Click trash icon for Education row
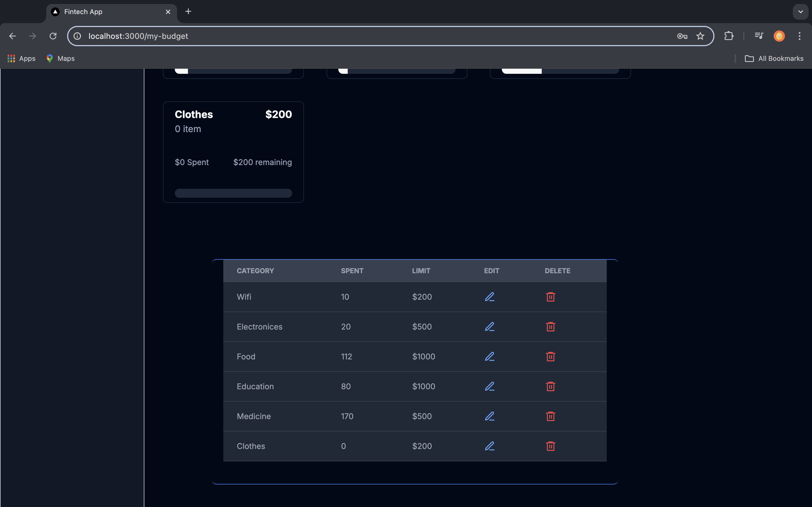This screenshot has height=507, width=812. [x=550, y=386]
